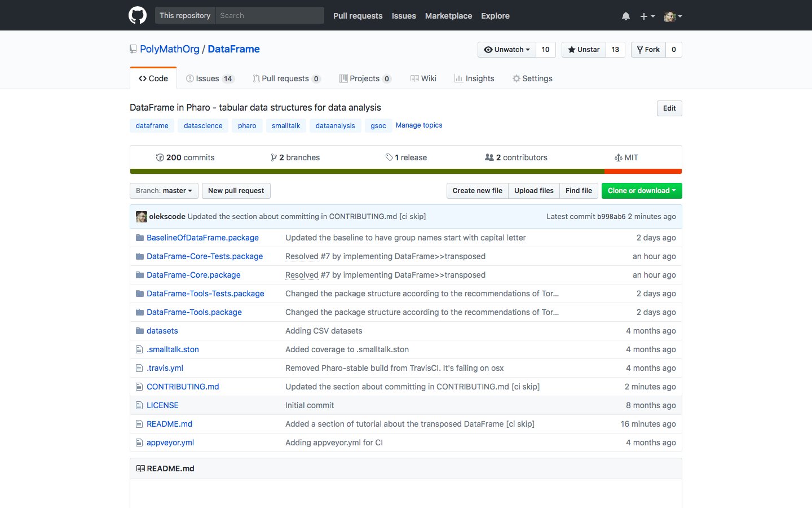Click the folder icon beside DataFrame-Tools-Tests.package
The image size is (812, 508).
[140, 294]
